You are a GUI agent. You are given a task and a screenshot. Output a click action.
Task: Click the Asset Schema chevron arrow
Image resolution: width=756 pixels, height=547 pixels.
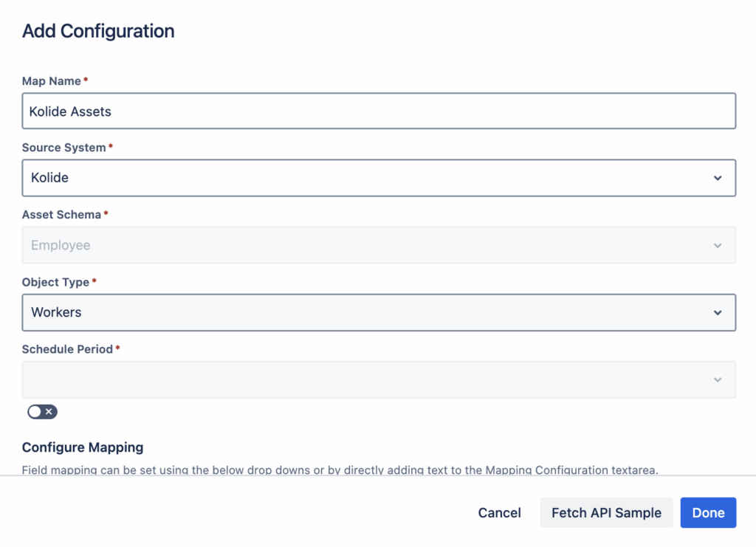718,245
